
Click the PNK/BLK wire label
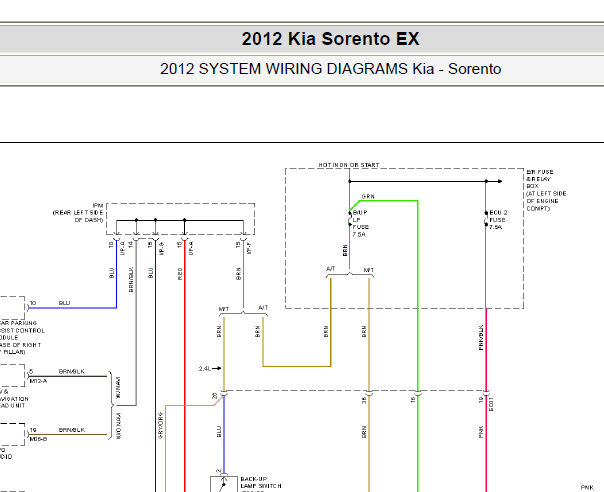click(x=481, y=338)
